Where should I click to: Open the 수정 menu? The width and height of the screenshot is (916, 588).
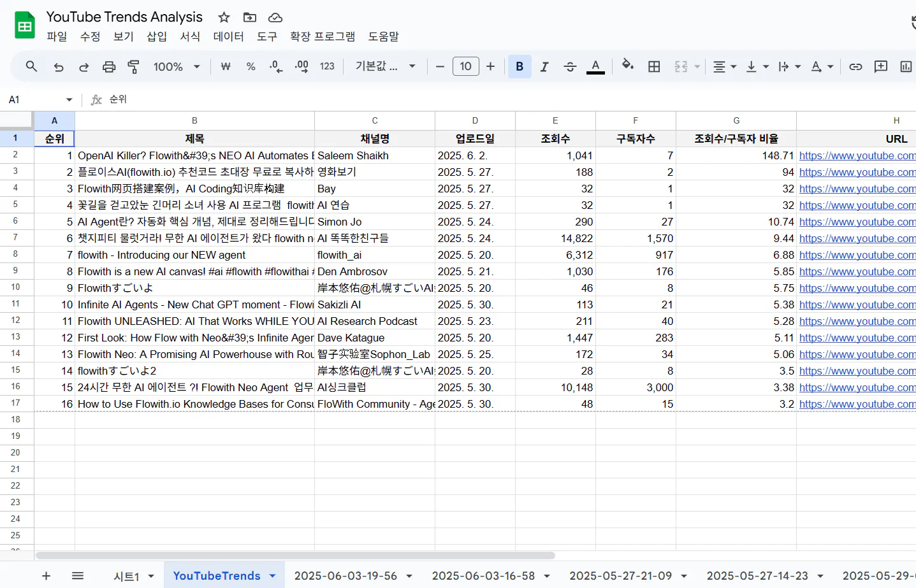click(x=90, y=36)
